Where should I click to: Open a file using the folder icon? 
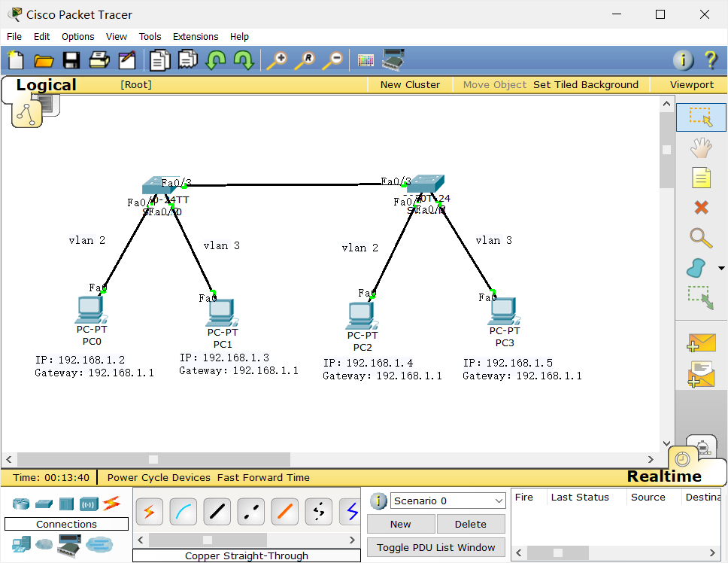pos(44,60)
